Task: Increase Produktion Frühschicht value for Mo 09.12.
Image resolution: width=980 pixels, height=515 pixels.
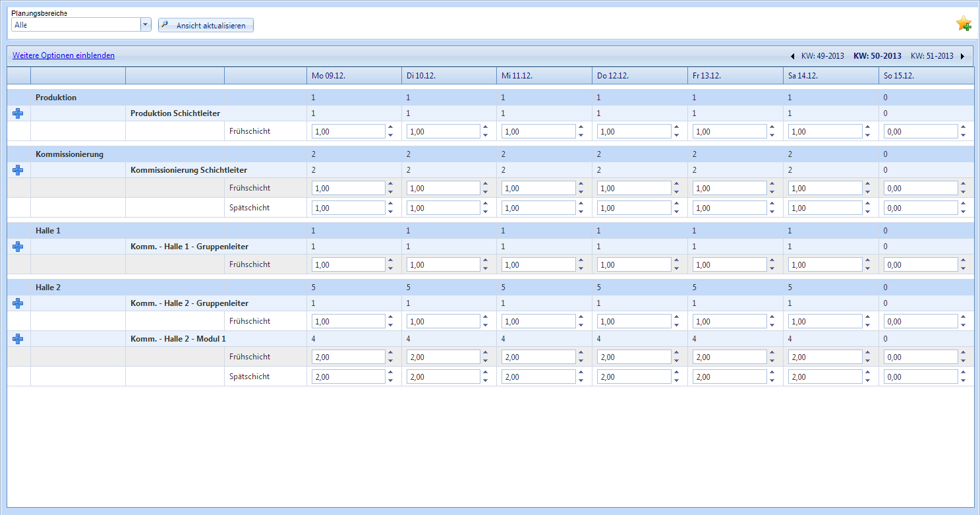Action: (x=390, y=128)
